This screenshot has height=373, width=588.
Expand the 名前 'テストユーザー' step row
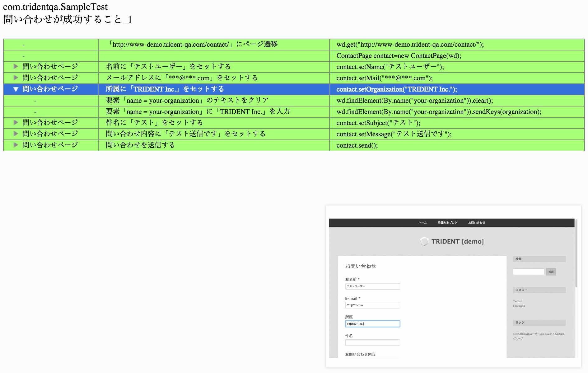click(16, 67)
